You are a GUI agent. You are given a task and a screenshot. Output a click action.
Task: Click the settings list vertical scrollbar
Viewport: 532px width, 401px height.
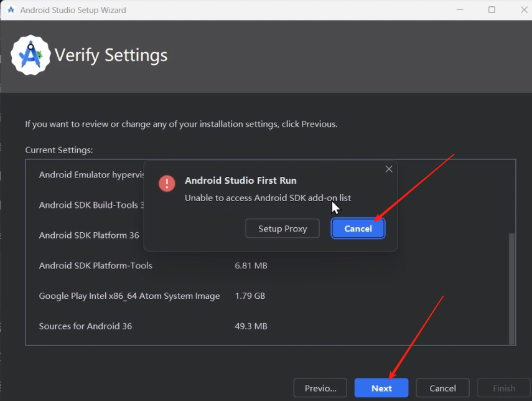click(511, 289)
